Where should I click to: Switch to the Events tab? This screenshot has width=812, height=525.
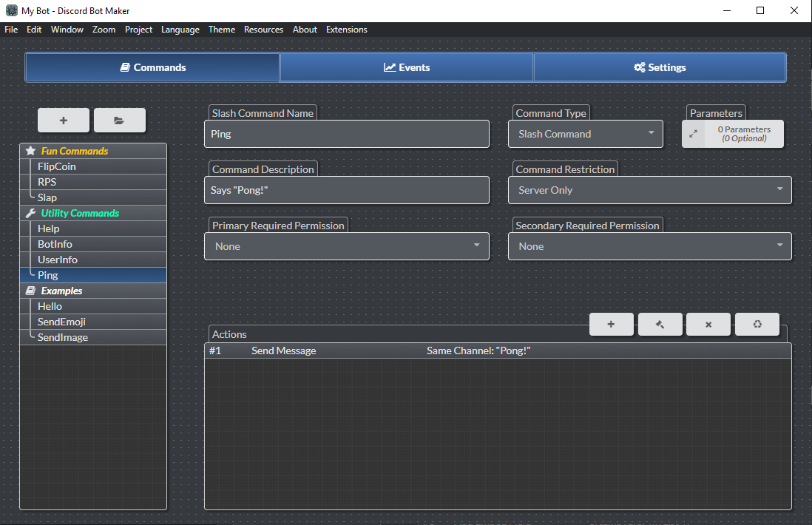(407, 67)
